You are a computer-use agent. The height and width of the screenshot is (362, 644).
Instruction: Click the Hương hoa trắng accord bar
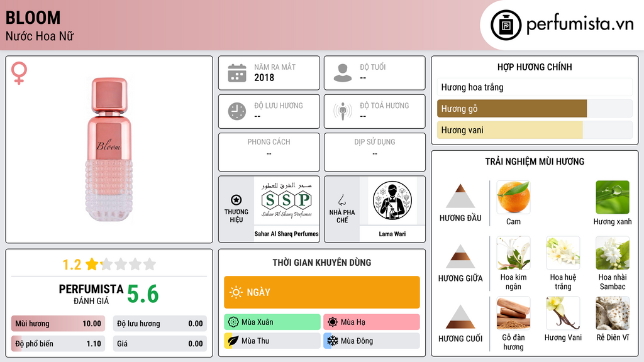click(535, 87)
